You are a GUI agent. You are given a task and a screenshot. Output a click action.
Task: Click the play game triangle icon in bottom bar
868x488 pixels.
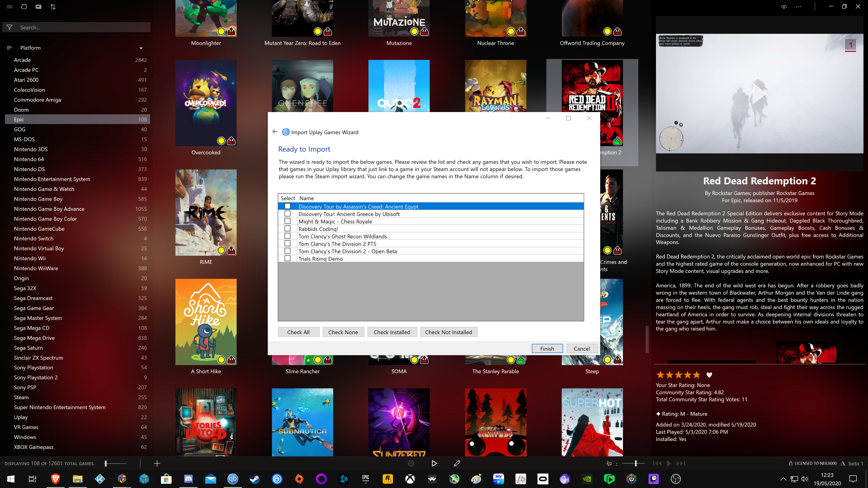pos(434,464)
